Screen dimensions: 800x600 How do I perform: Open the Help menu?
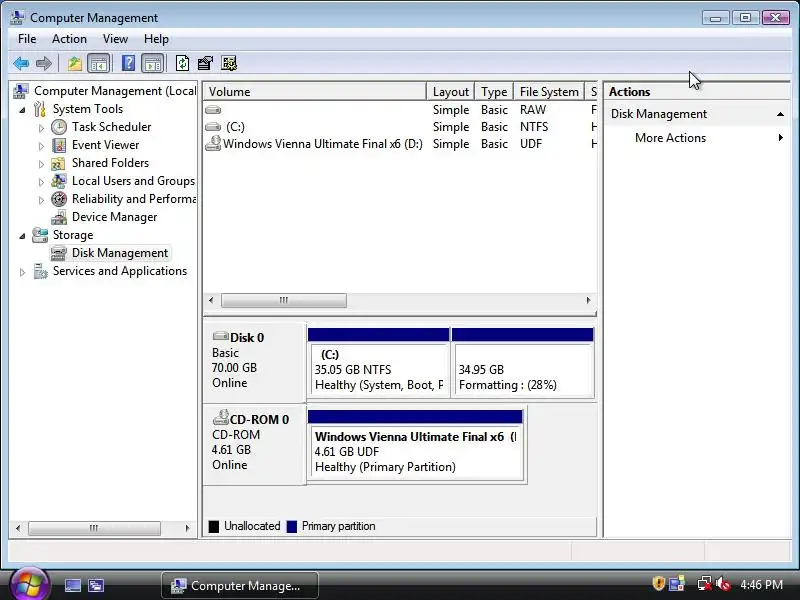pos(156,39)
